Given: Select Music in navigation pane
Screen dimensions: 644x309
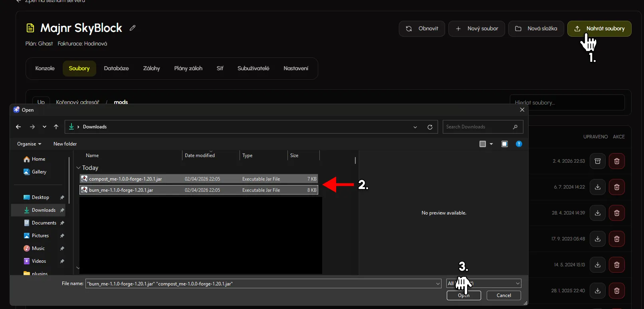Looking at the screenshot, I should click(38, 248).
